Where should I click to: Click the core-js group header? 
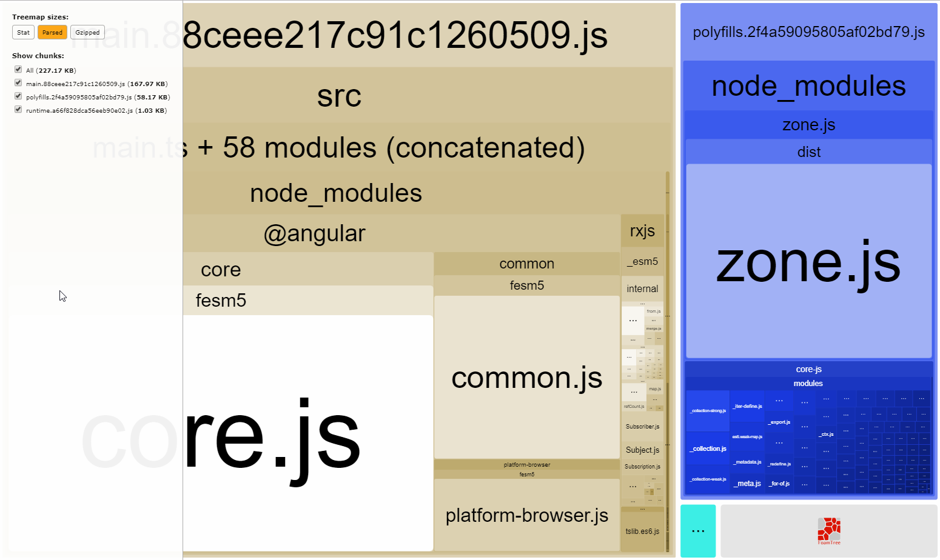pos(809,369)
